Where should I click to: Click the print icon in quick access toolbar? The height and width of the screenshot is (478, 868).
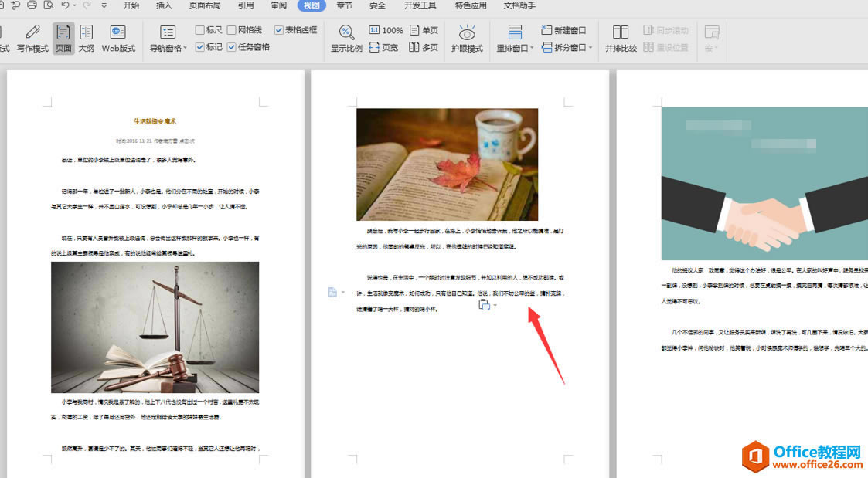point(32,5)
